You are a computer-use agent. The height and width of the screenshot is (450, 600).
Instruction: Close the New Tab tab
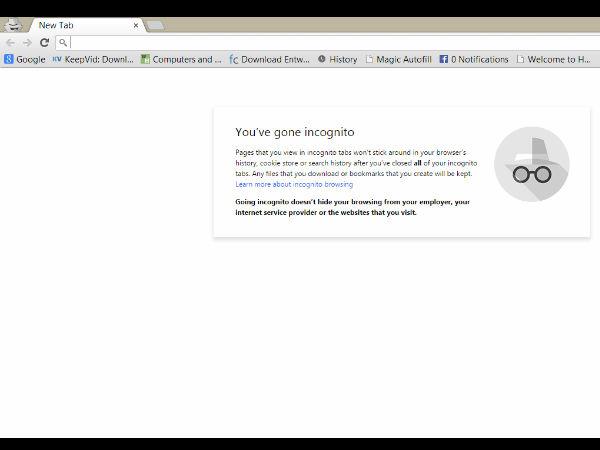point(136,25)
